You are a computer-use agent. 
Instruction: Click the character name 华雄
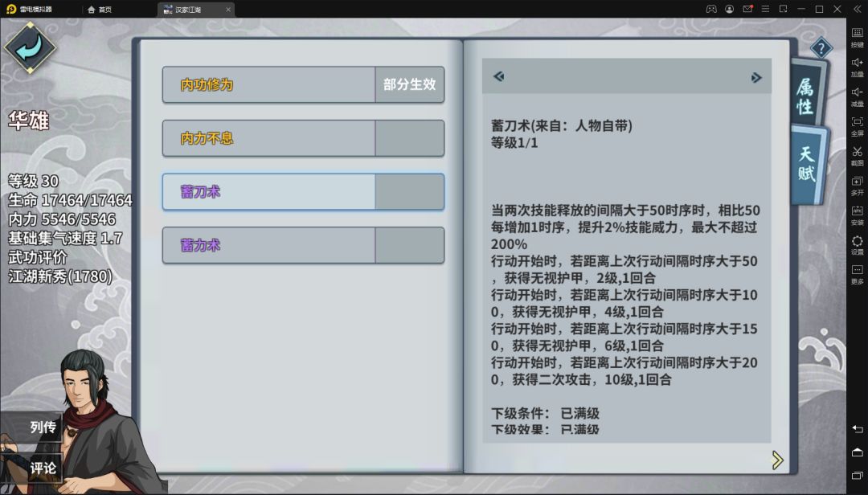click(28, 121)
